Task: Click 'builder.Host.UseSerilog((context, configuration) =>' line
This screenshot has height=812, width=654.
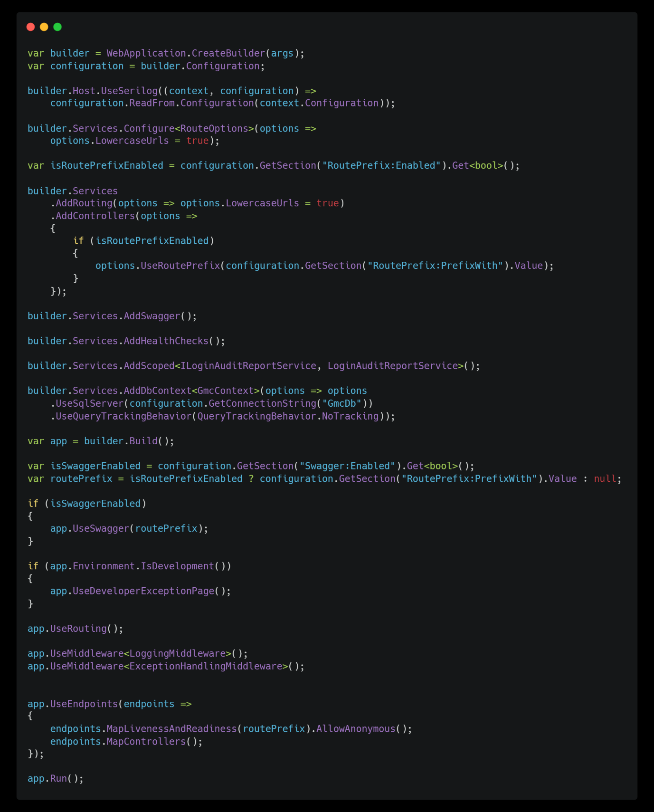Action: (172, 91)
